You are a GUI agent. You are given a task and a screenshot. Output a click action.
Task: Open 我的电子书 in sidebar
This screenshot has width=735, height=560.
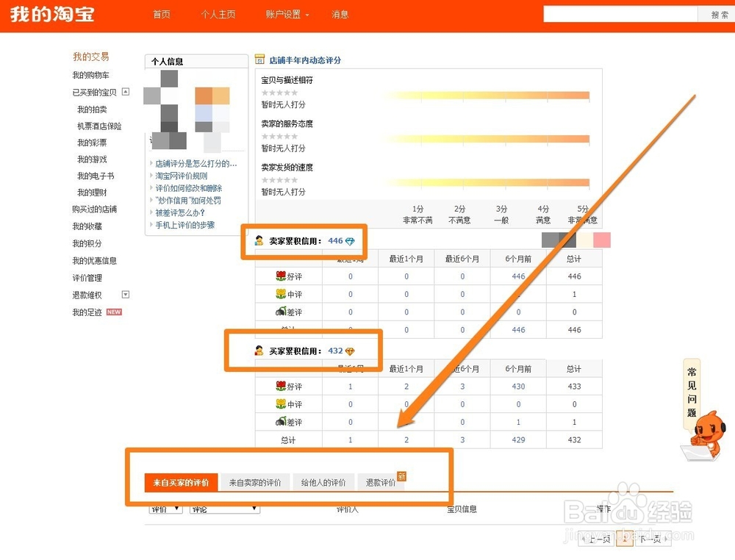[x=96, y=176]
